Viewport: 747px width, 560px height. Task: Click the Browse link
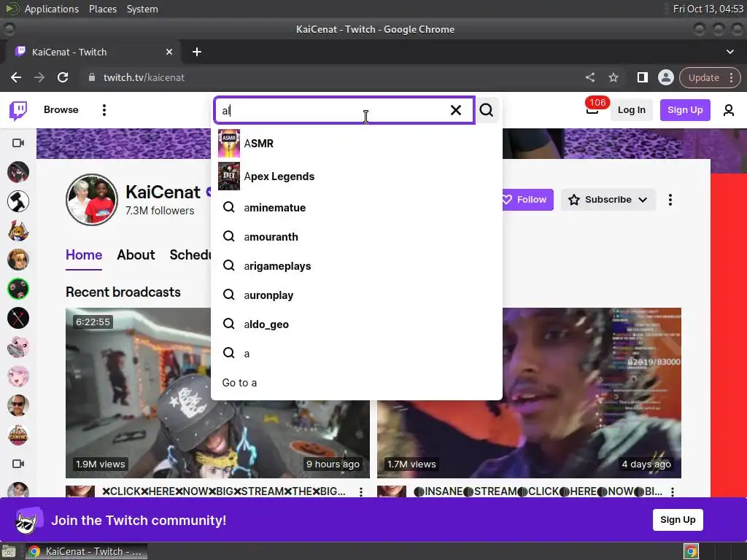coord(61,109)
